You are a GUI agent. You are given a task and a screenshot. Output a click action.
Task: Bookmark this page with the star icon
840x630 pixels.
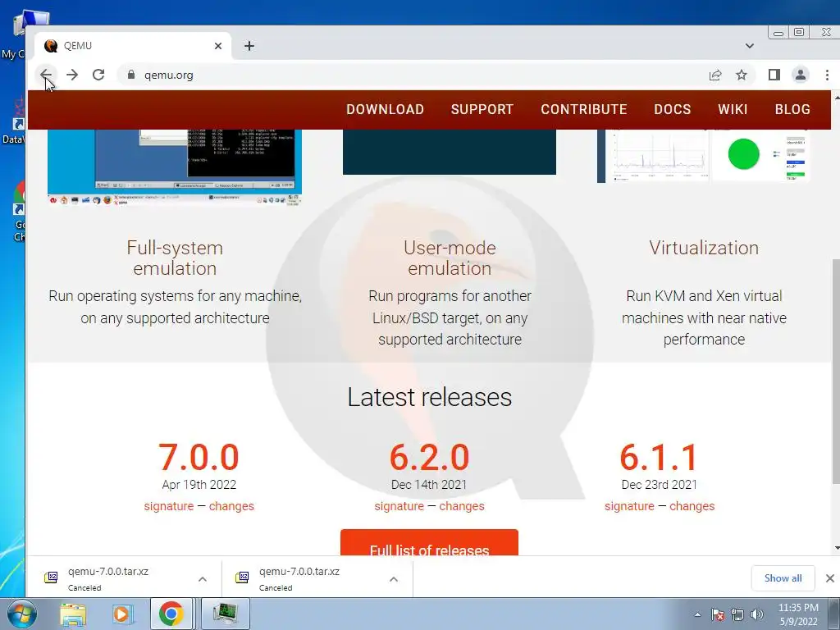click(742, 75)
